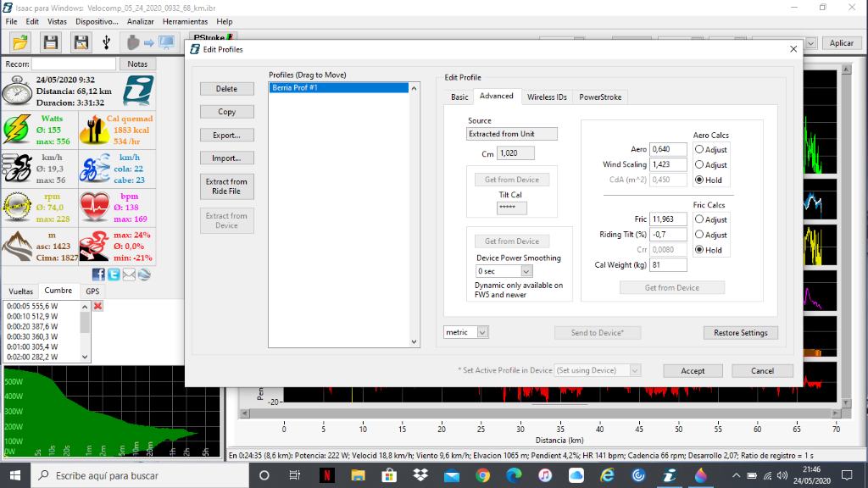Click Extract from Ride File button

pos(227,186)
